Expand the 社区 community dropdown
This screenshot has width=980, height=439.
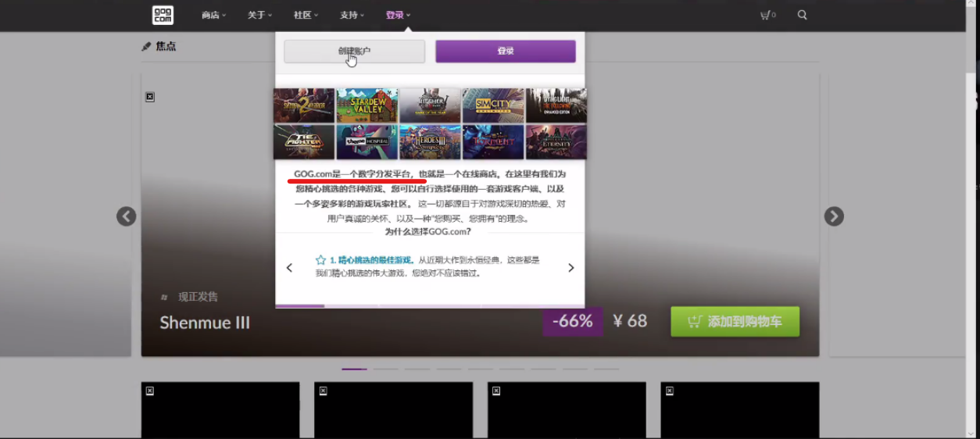click(306, 15)
